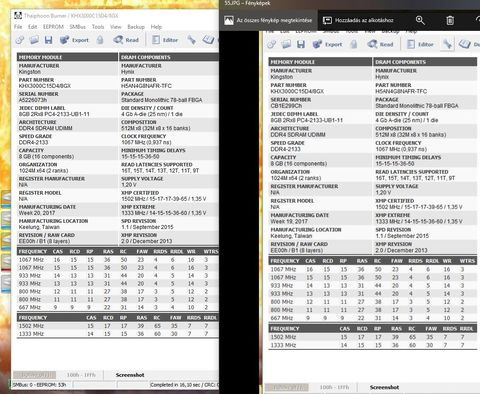This screenshot has height=394, width=480.
Task: Click 'Keelung, Taiwan' location in Thaiphoon Burner window
Action: click(39, 227)
